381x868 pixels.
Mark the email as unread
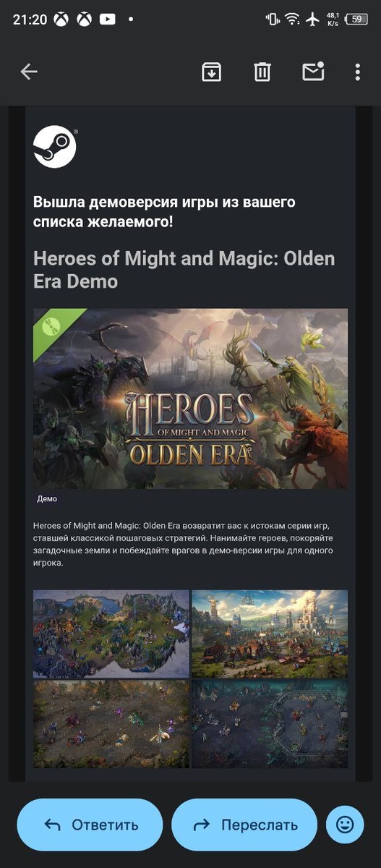click(x=313, y=71)
